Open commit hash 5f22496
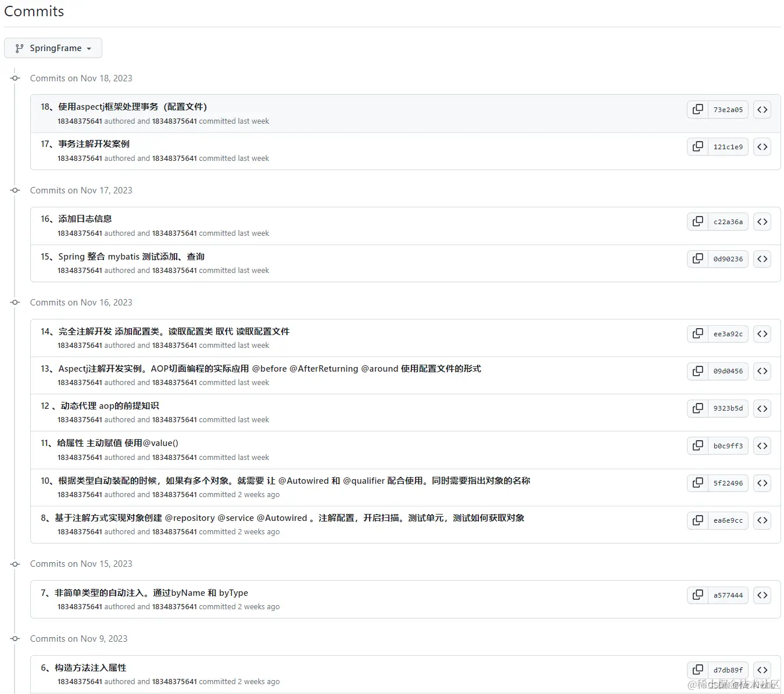The image size is (784, 694). (x=728, y=483)
